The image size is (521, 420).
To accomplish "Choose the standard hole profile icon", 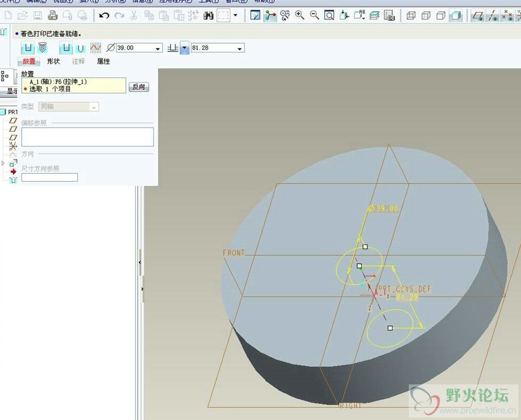I will pos(80,48).
